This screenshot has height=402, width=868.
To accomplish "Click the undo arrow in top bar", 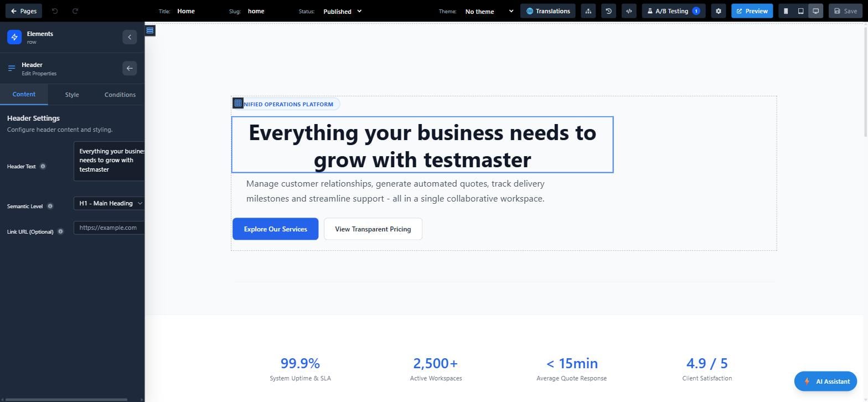I will pyautogui.click(x=55, y=11).
